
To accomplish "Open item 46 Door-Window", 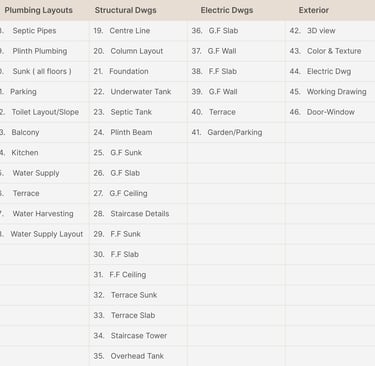I will tap(322, 112).
